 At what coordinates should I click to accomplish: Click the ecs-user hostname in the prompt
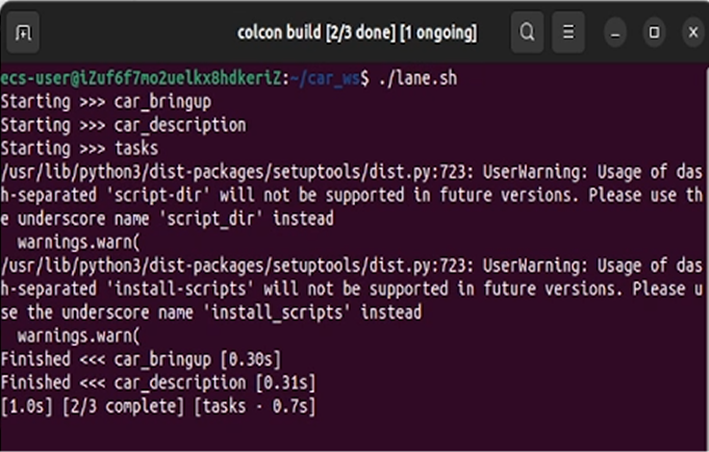point(141,78)
